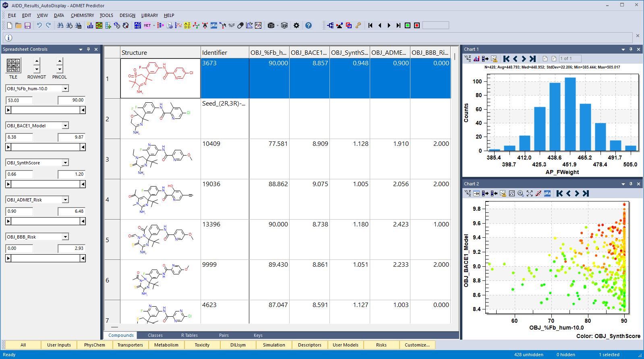
Task: Open the DESIGN menu
Action: click(x=127, y=15)
